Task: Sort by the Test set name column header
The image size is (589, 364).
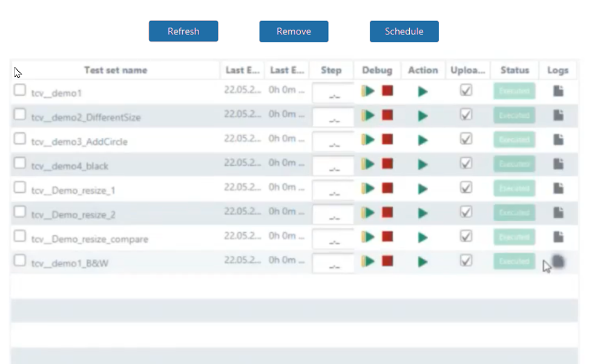Action: pyautogui.click(x=115, y=70)
